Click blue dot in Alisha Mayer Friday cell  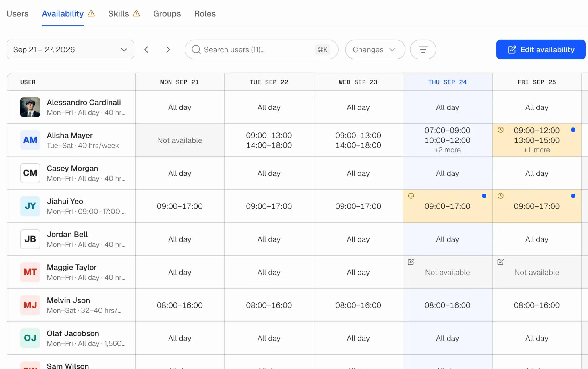pyautogui.click(x=573, y=130)
